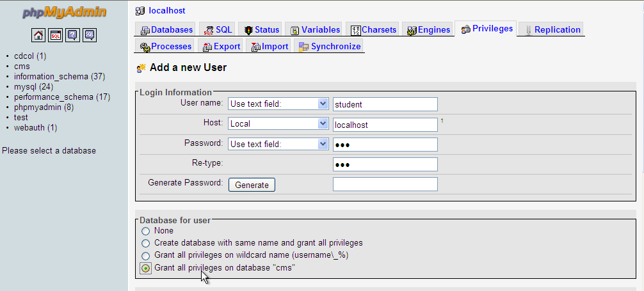
Task: Select Create database with same name option
Action: [x=145, y=243]
